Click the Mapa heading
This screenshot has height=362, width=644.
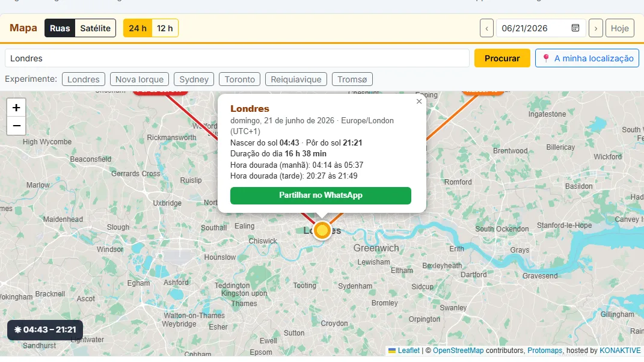(x=23, y=28)
